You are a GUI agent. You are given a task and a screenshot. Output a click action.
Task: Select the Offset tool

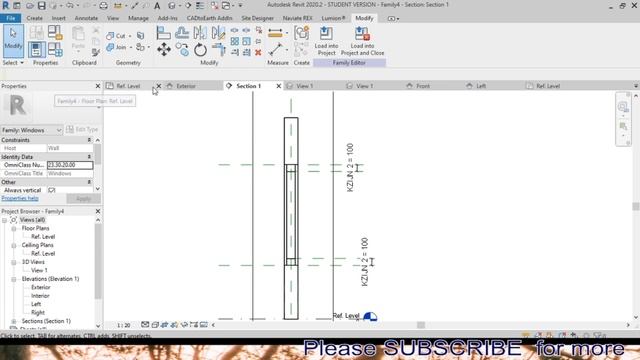[182, 33]
